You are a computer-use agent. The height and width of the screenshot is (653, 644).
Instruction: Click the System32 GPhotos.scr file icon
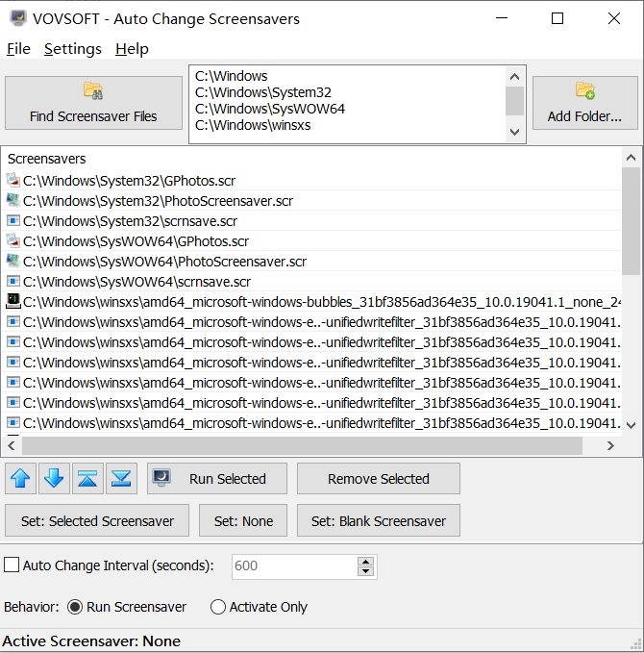pyautogui.click(x=12, y=181)
